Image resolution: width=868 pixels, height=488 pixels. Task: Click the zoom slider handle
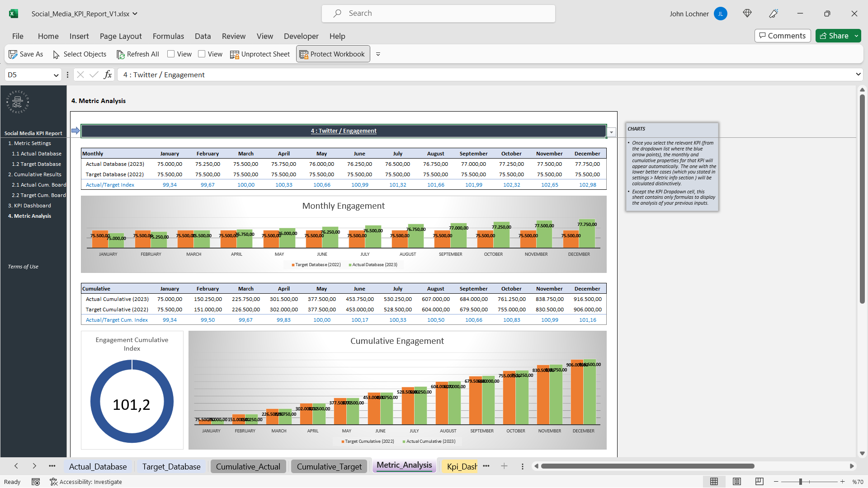click(x=800, y=482)
